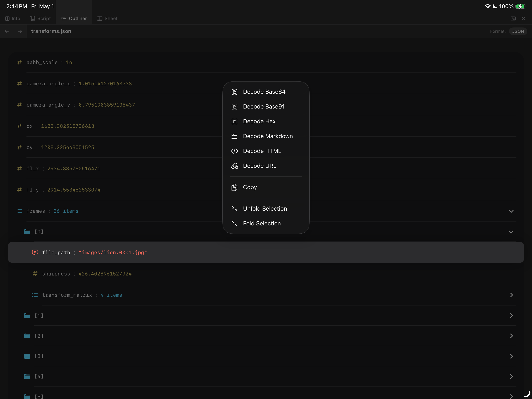
Task: Choose Decode Base64 from context menu
Action: pos(266,92)
